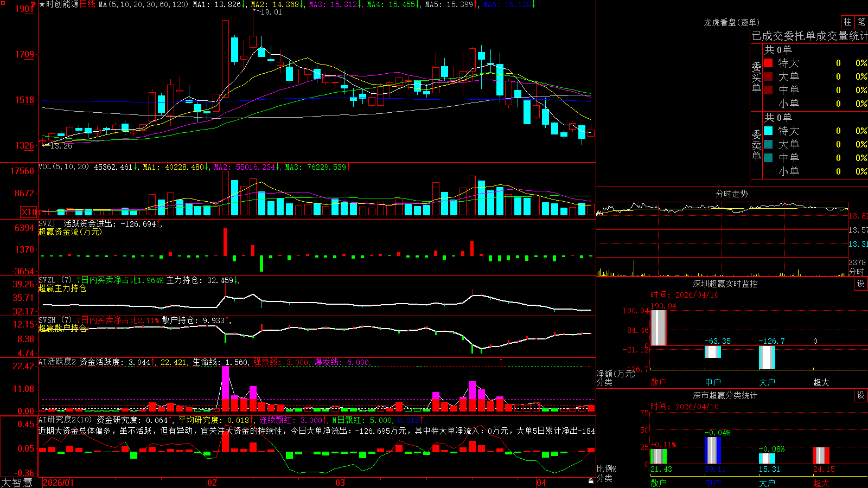
Task: Jump to the 04 month marker
Action: coord(541,483)
